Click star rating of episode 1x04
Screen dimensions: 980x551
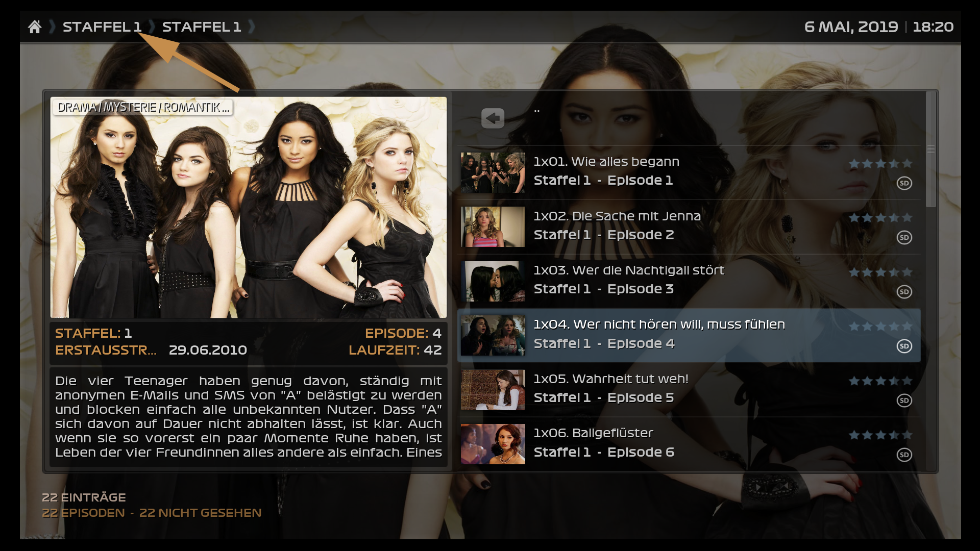[880, 327]
